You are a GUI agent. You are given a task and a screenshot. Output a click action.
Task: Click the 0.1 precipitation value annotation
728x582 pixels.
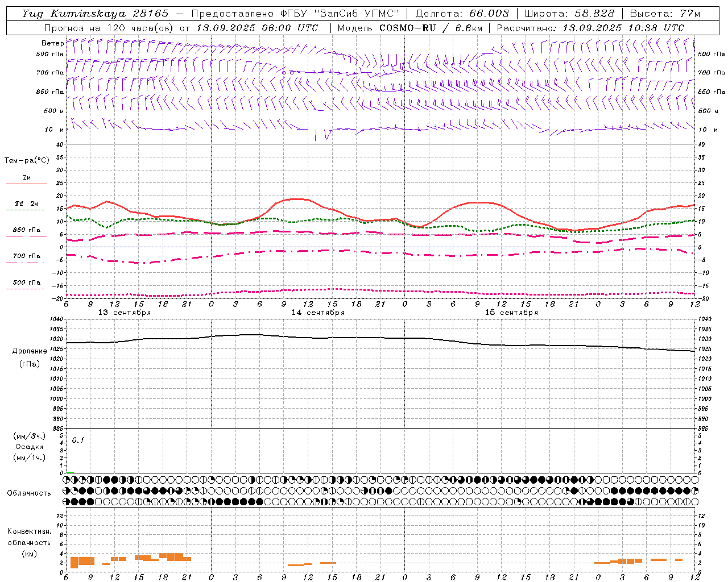click(x=78, y=440)
